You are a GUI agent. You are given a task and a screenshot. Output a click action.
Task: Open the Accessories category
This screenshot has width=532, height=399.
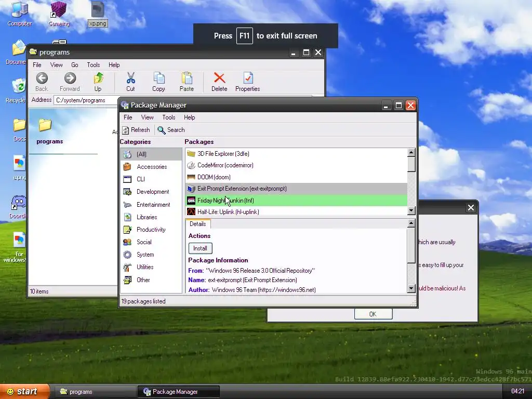151,167
